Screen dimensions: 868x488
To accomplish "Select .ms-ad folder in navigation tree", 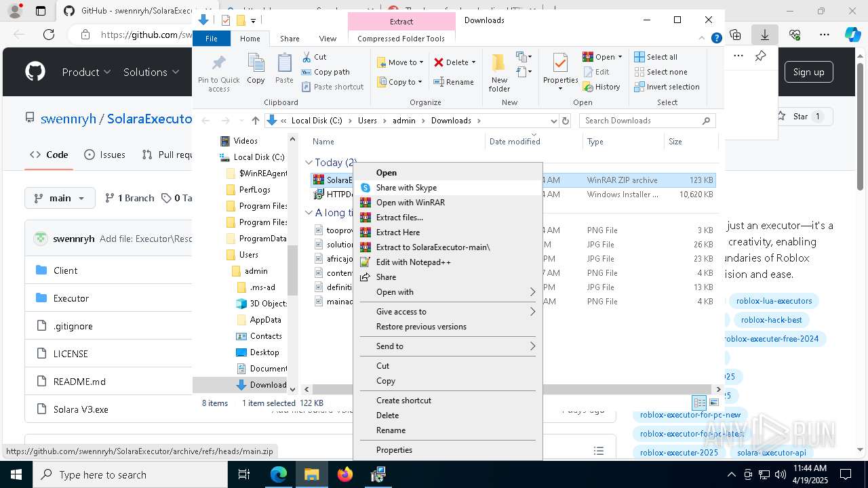I will click(262, 287).
